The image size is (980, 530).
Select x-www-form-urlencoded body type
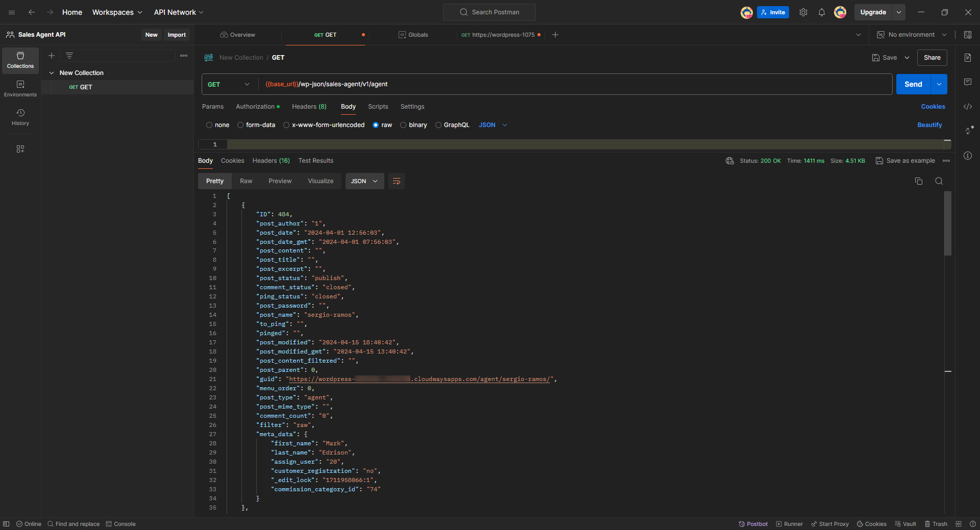(x=286, y=125)
